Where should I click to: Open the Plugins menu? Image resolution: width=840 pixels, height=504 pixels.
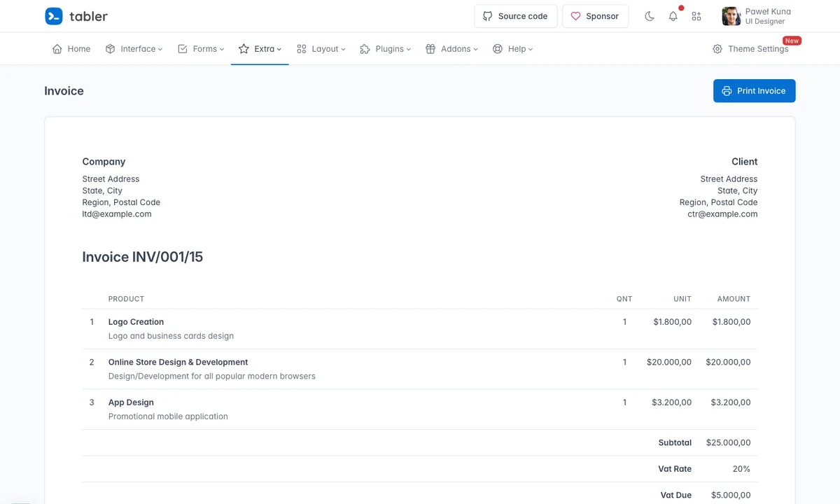point(385,49)
